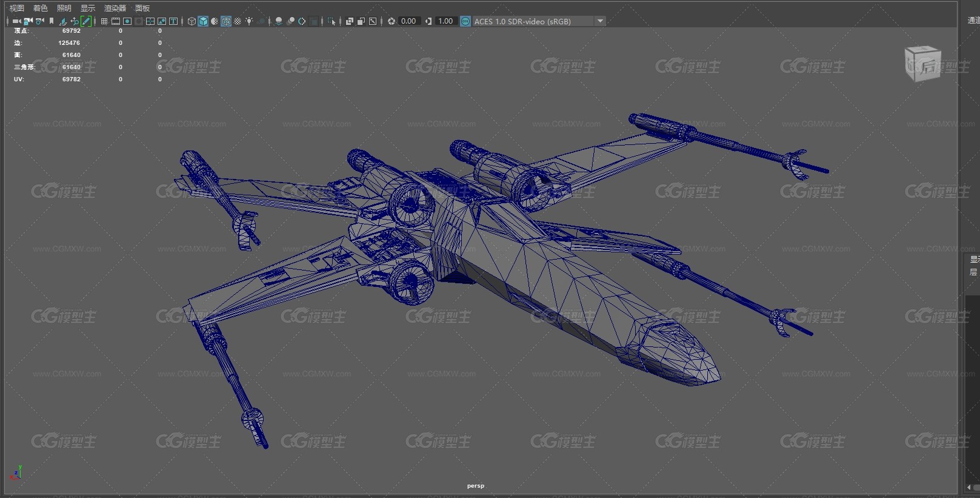
Task: Open the 照明 (Lighting) menu
Action: coord(64,8)
